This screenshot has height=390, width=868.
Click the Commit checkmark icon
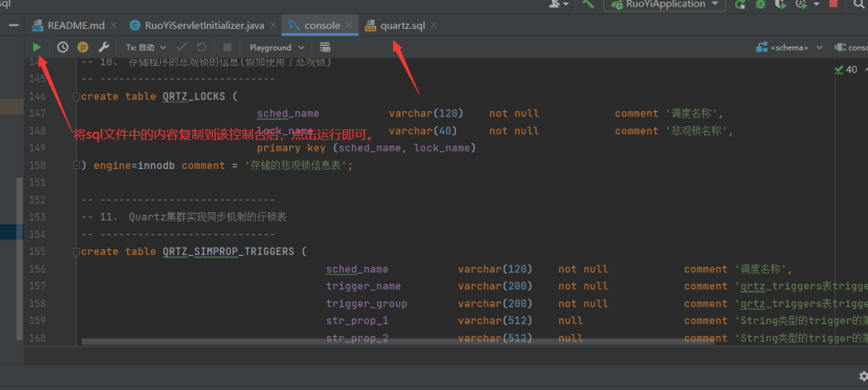point(181,47)
